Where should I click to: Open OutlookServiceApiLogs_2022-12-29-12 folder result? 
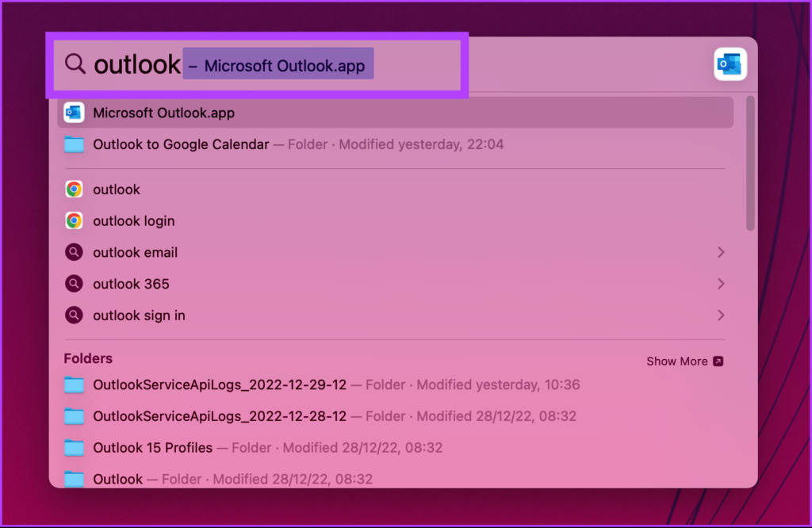click(395, 385)
